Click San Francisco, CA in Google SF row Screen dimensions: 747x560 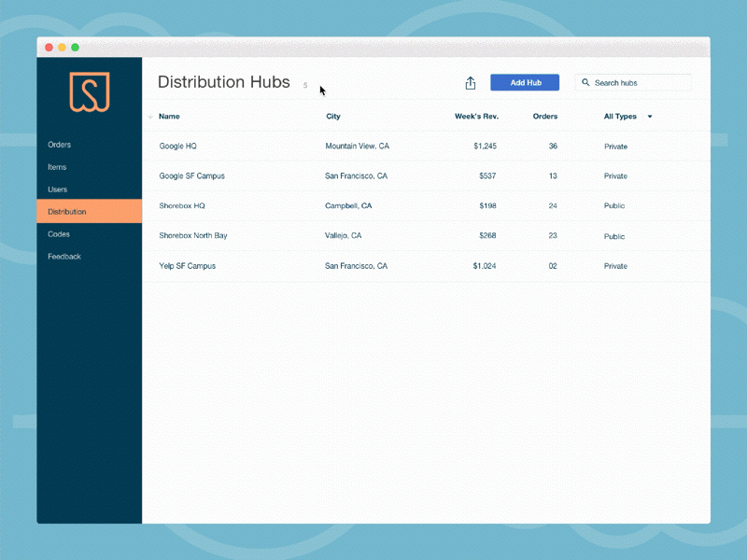coord(357,175)
